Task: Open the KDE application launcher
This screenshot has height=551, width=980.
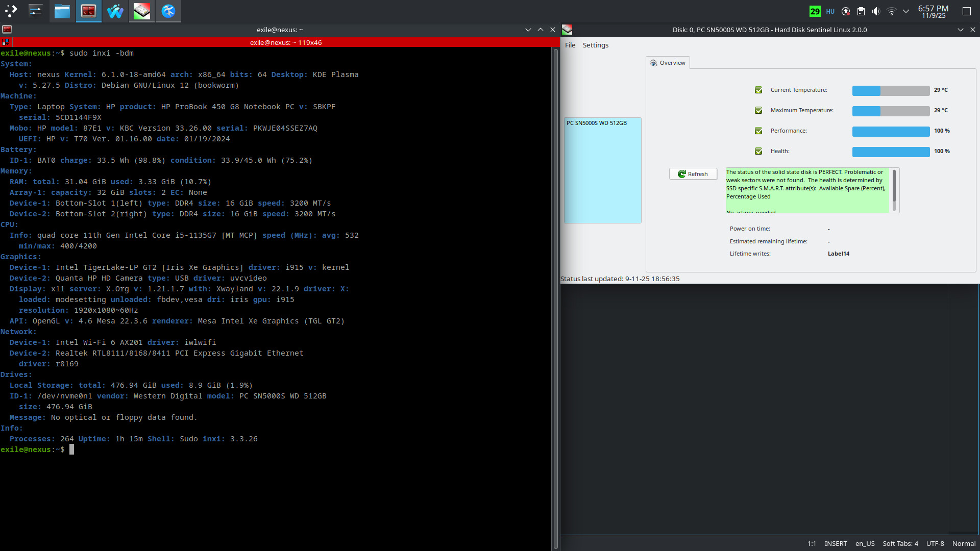Action: (11, 11)
